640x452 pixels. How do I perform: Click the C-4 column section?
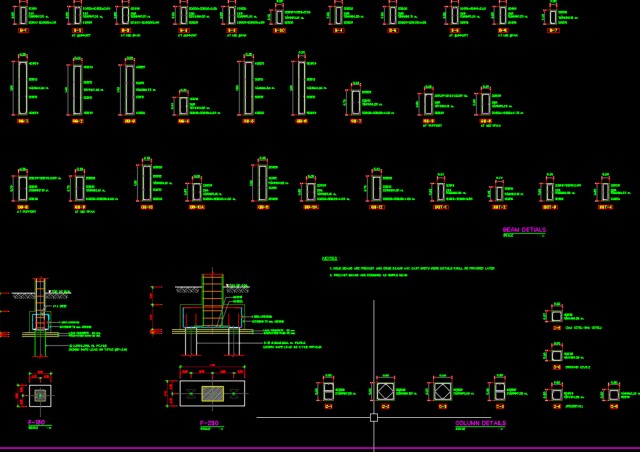click(x=498, y=389)
